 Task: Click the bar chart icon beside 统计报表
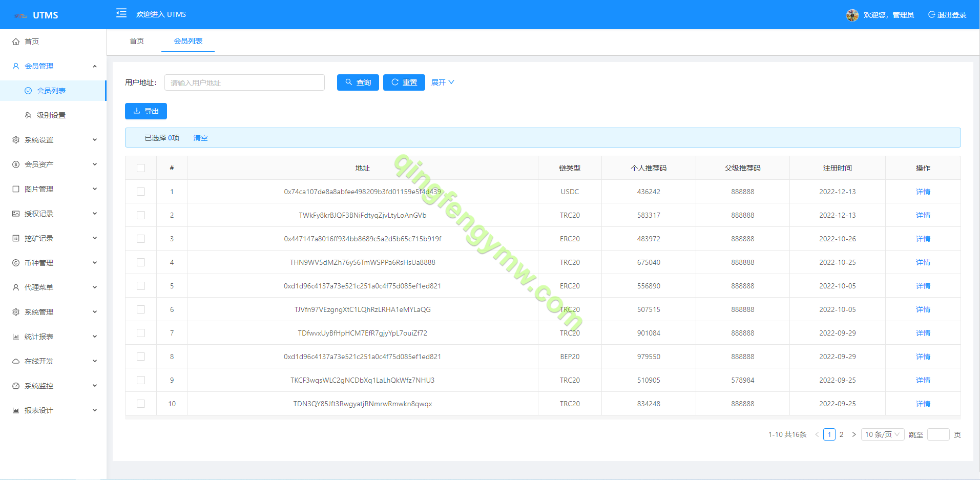(x=16, y=337)
